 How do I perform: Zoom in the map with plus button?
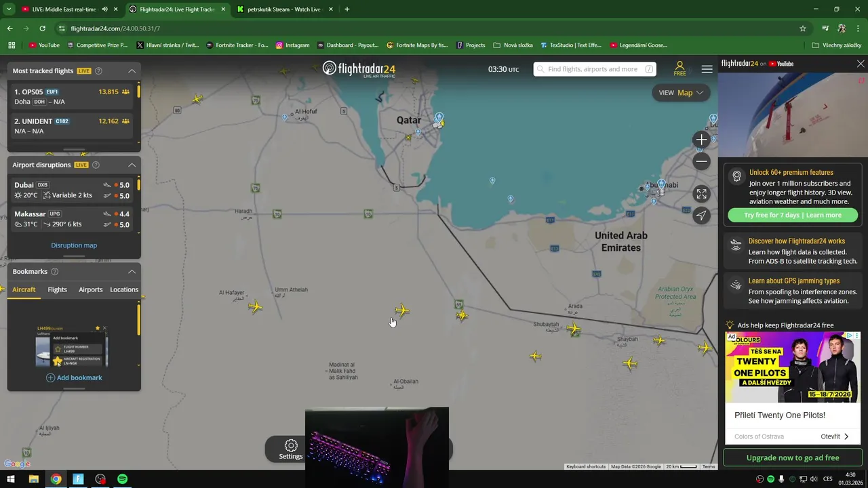(701, 140)
